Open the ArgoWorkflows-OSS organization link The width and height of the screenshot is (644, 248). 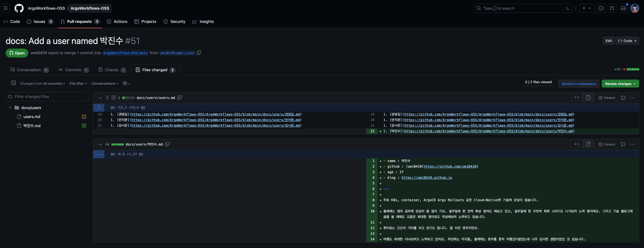click(46, 8)
